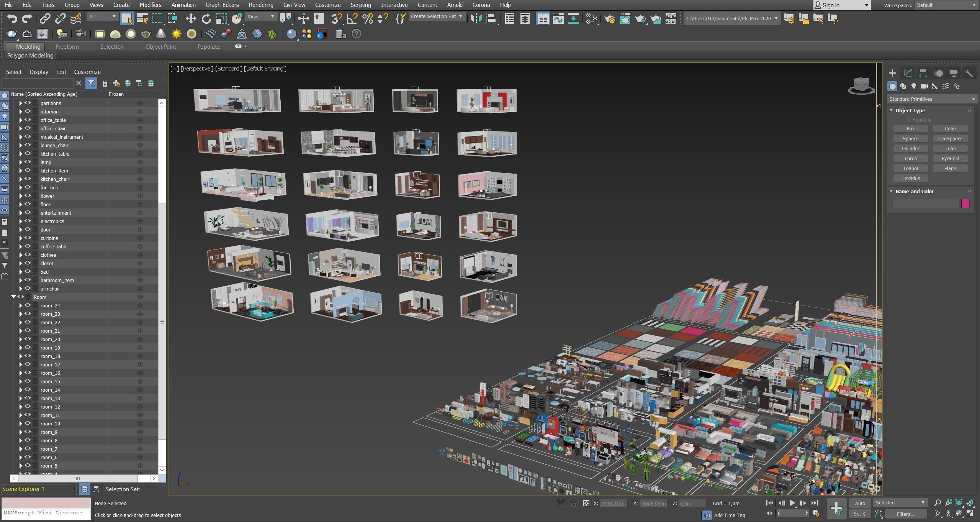
Task: Open the Rendering menu
Action: pos(260,5)
